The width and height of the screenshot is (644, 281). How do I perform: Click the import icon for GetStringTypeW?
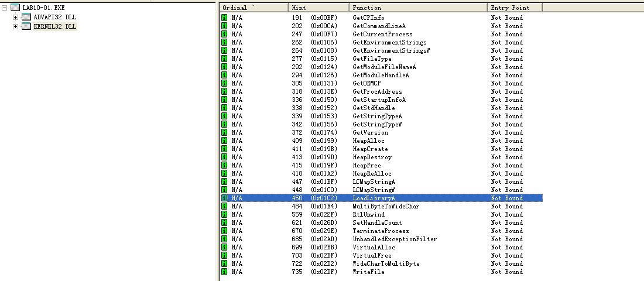(x=224, y=125)
